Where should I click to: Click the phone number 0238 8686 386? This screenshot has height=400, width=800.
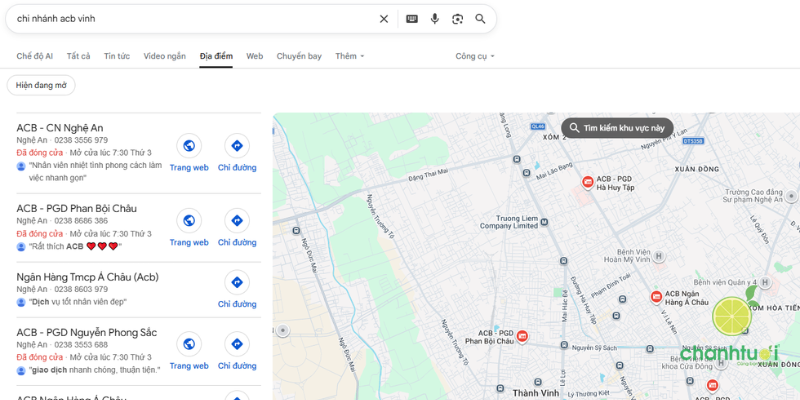click(81, 221)
